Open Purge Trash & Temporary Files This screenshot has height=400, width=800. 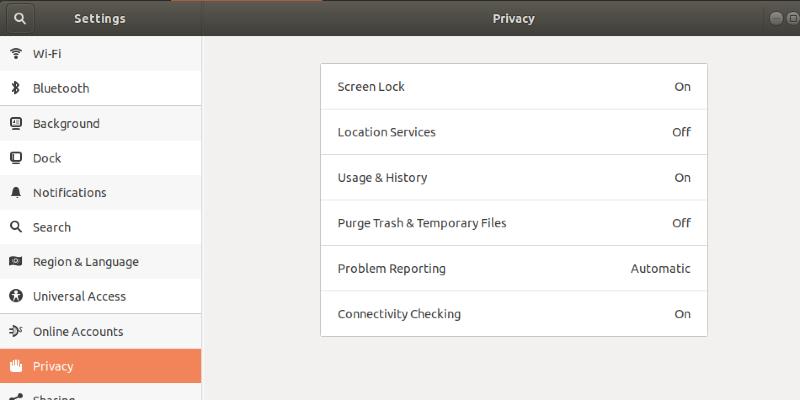coord(513,223)
